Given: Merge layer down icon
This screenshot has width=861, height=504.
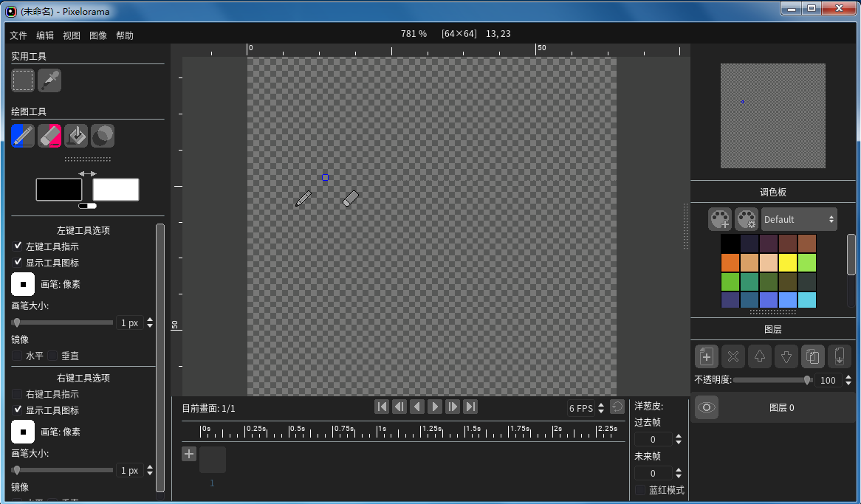Looking at the screenshot, I should tap(840, 356).
